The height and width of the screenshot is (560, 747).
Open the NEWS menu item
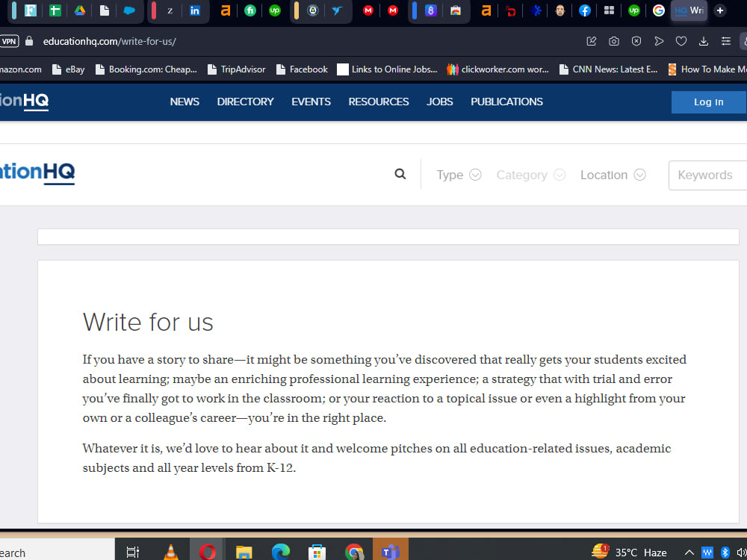pos(185,102)
